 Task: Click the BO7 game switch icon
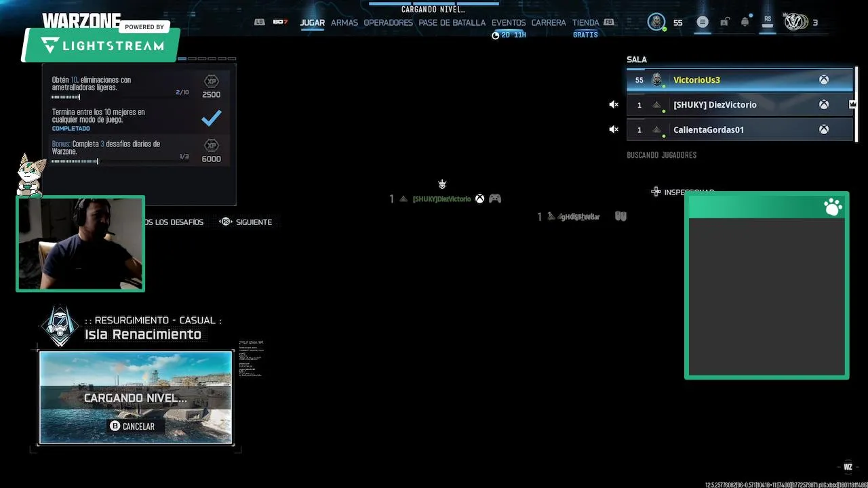click(x=280, y=22)
